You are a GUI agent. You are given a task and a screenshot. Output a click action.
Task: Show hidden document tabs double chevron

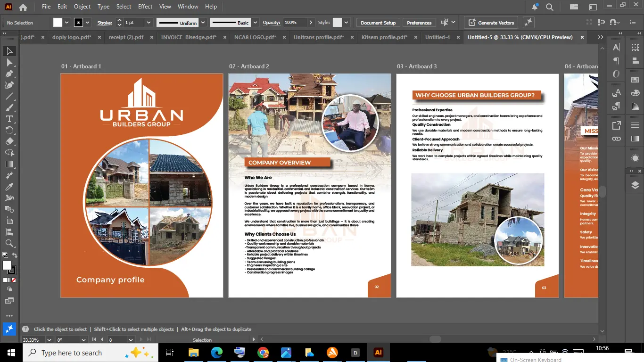601,37
